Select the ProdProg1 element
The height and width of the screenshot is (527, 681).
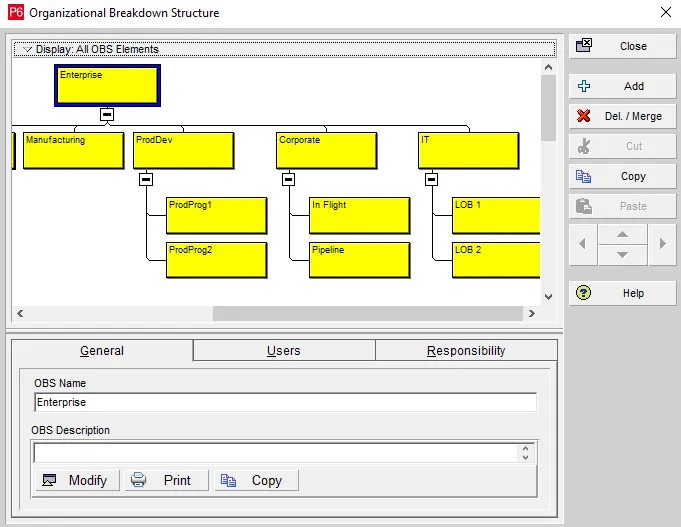[217, 215]
